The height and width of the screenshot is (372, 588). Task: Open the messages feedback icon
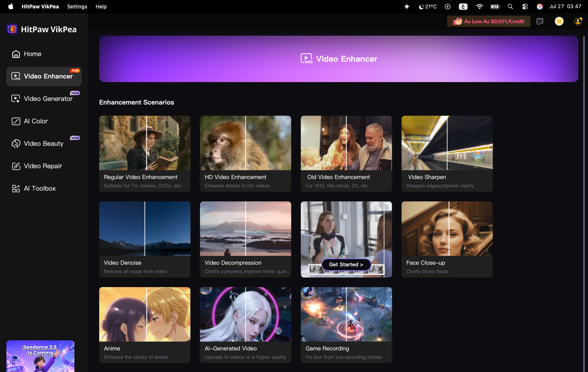[540, 21]
